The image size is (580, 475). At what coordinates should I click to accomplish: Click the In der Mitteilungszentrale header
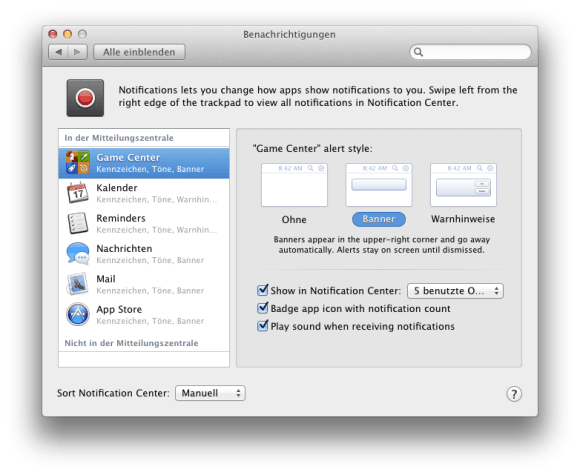[x=119, y=138]
